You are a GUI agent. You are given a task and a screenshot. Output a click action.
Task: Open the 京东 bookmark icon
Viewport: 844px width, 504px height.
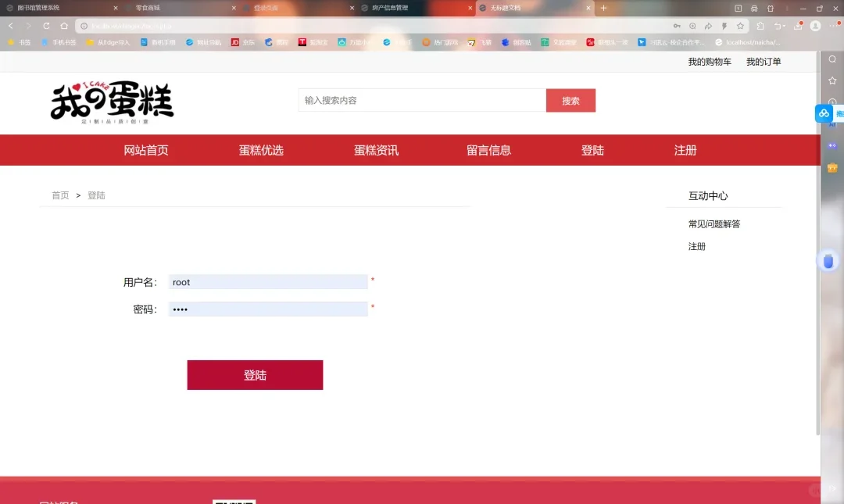pos(236,43)
